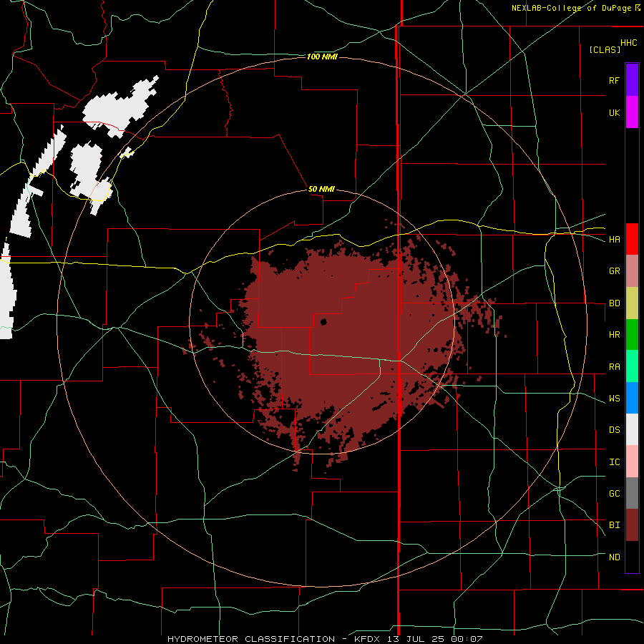Viewport: 644px width, 644px height.
Task: Click the "50 NMI" range ring label
Action: coord(321,190)
